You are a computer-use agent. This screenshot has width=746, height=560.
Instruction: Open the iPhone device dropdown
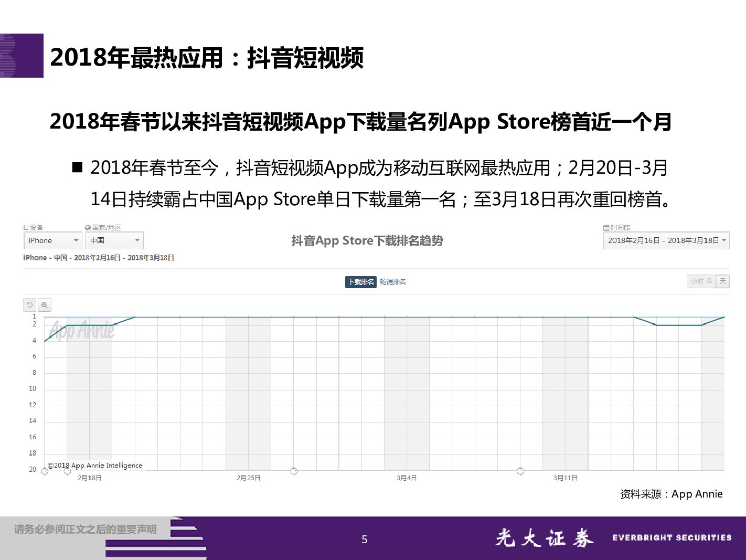coord(52,240)
